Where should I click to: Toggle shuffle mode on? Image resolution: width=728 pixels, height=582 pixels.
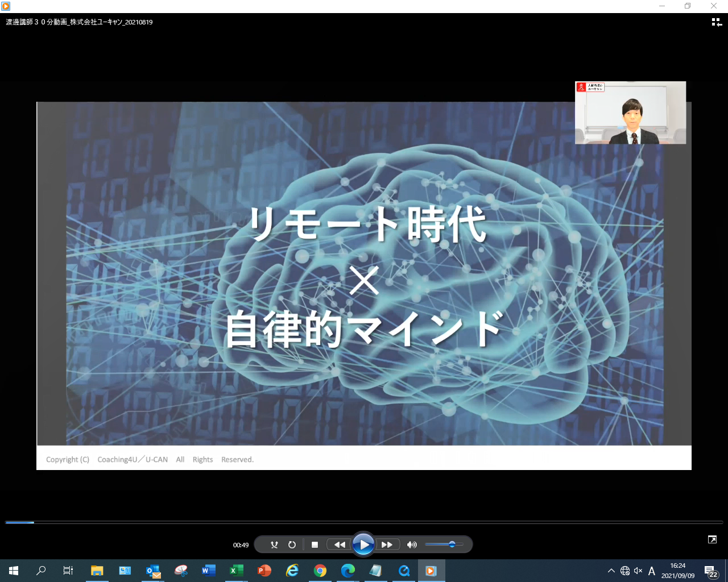pos(274,544)
